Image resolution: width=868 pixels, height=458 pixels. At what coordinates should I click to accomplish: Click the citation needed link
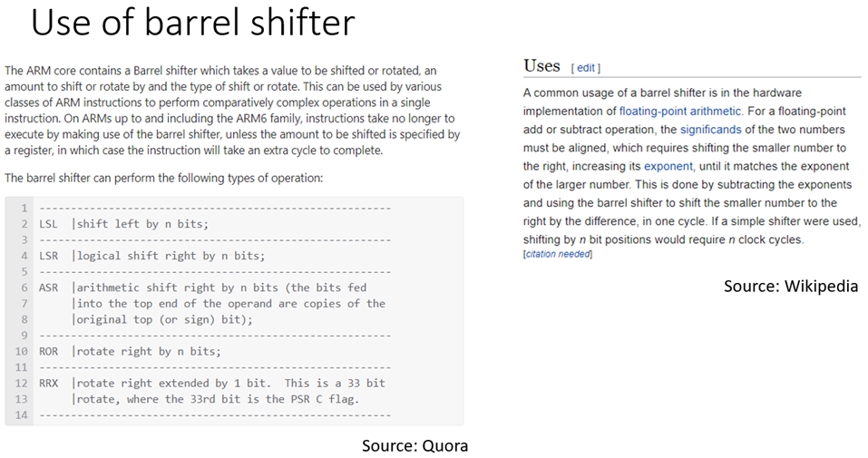558,254
